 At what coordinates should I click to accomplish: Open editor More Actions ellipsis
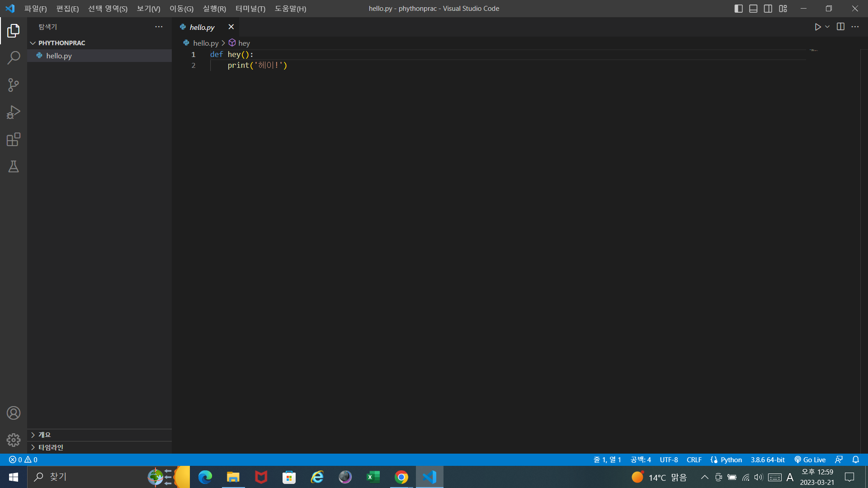tap(855, 27)
